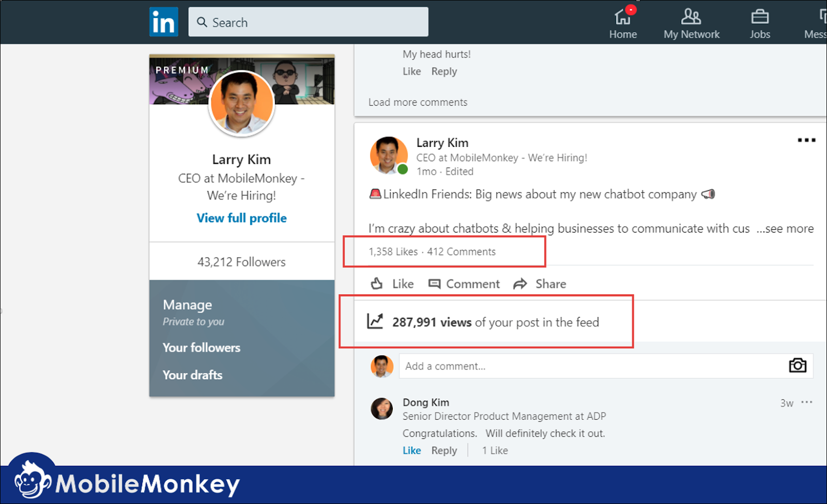Click Dong Kim commenter name
This screenshot has height=504, width=827.
(x=426, y=402)
